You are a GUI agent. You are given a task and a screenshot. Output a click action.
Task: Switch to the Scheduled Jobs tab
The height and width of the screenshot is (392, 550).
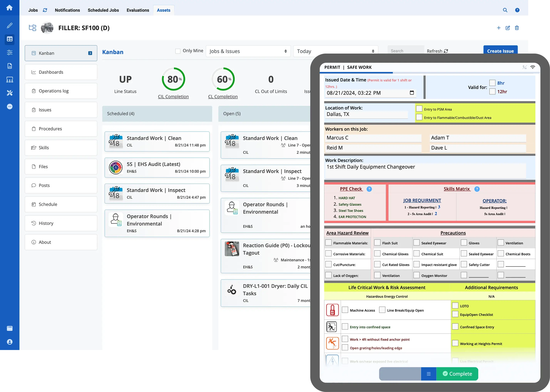[x=103, y=10]
